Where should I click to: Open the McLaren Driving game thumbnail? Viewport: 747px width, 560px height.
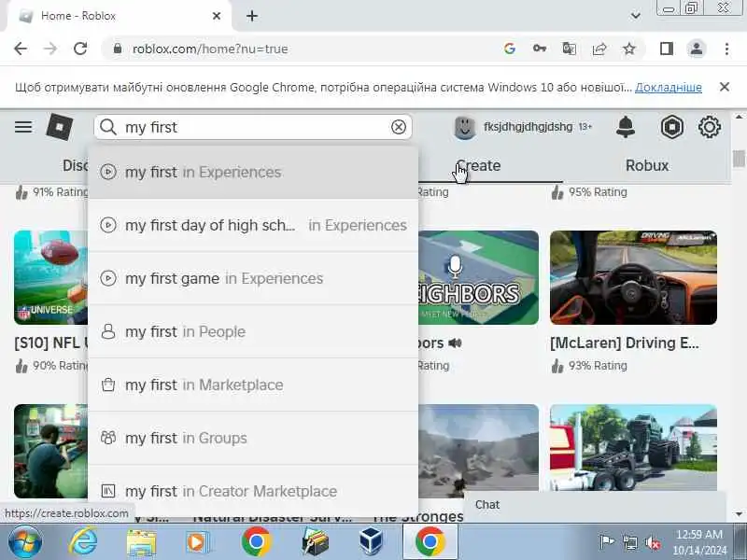point(633,277)
